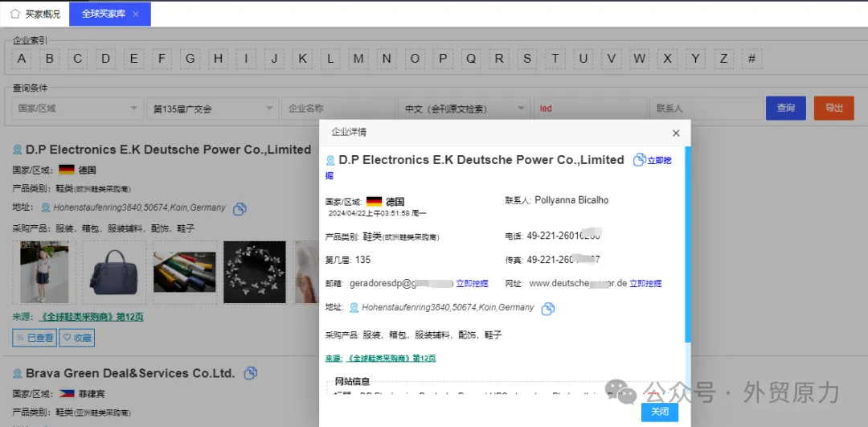This screenshot has height=427, width=868.
Task: Click the map pin icon in the dialog address row
Action: [x=354, y=307]
